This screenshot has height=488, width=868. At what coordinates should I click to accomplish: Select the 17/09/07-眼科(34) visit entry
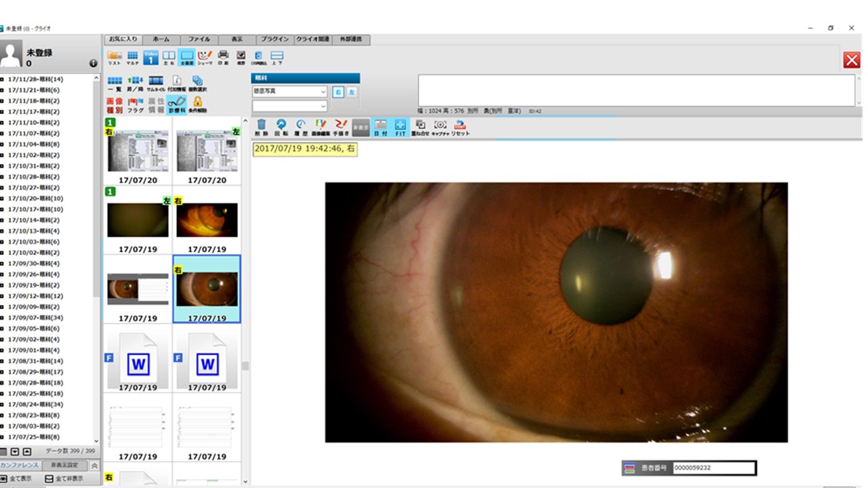click(x=35, y=318)
